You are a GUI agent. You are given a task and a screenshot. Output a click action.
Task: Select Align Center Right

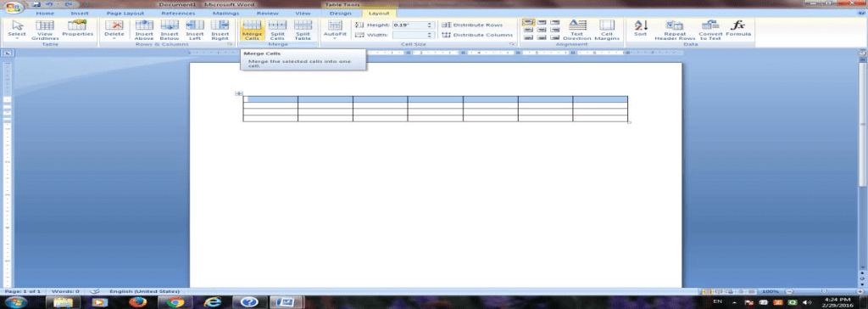pyautogui.click(x=554, y=30)
